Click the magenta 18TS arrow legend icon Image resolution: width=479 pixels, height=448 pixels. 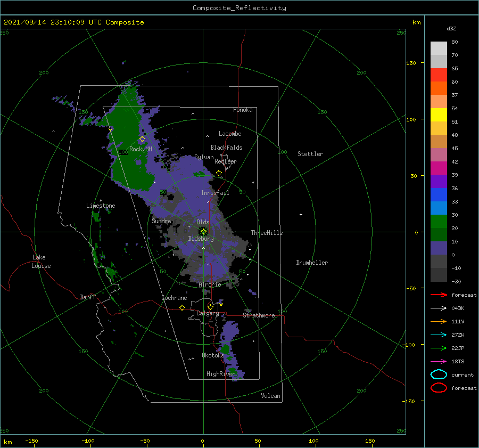[x=439, y=362]
